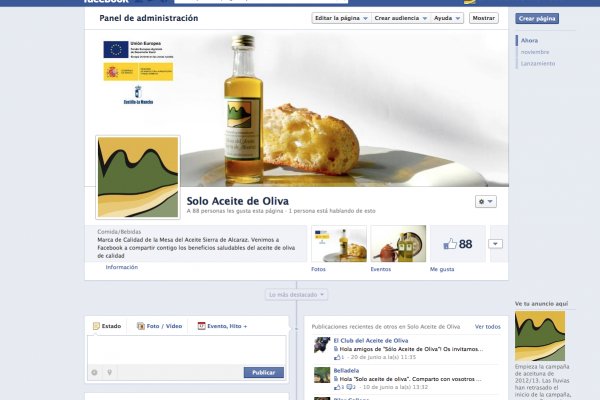Click the cover photo with oil bottle
Screen dimensions: 600x400
click(297, 108)
